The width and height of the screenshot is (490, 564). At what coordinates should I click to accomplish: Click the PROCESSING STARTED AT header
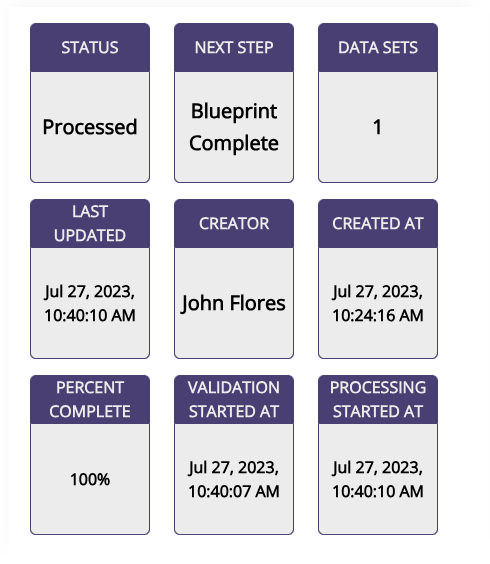pos(378,400)
